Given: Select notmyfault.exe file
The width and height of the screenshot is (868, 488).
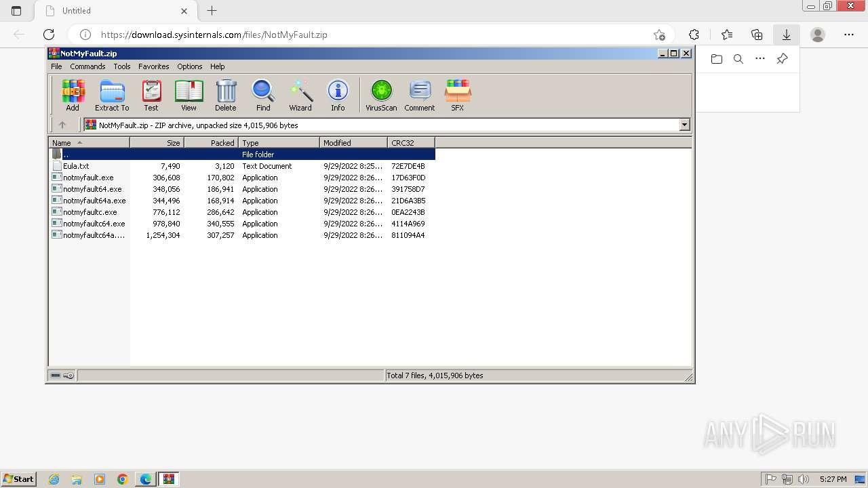Looking at the screenshot, I should (242, 178).
